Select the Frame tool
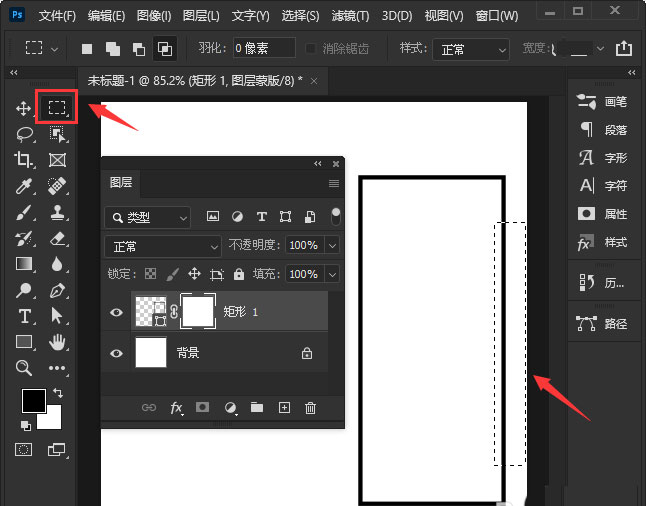The height and width of the screenshot is (506, 646). point(57,160)
